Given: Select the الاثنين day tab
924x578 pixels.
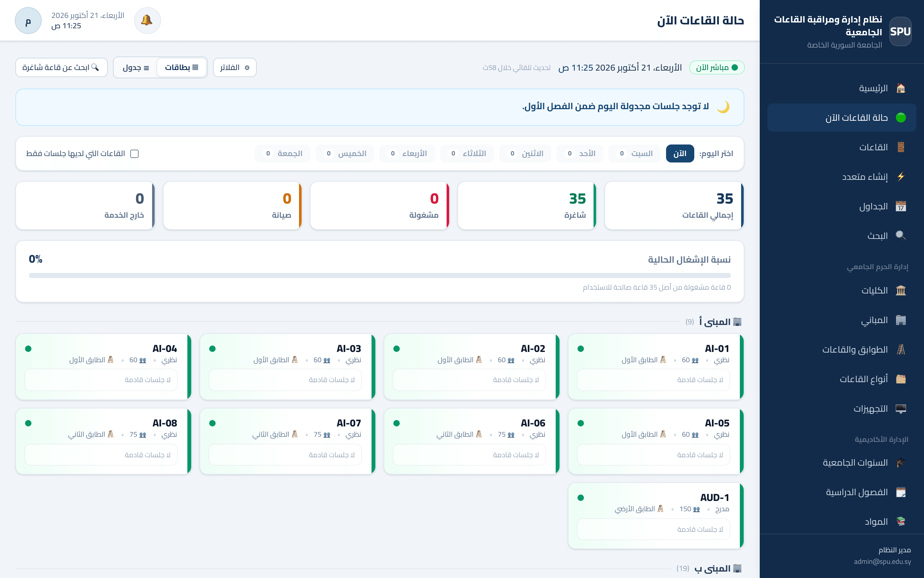Looking at the screenshot, I should click(525, 154).
